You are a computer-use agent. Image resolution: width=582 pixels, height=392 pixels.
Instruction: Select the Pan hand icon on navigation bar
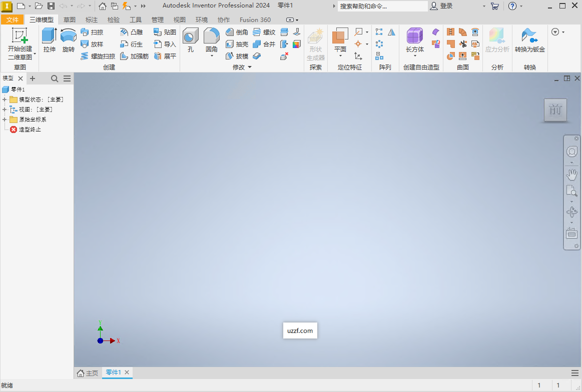click(571, 174)
